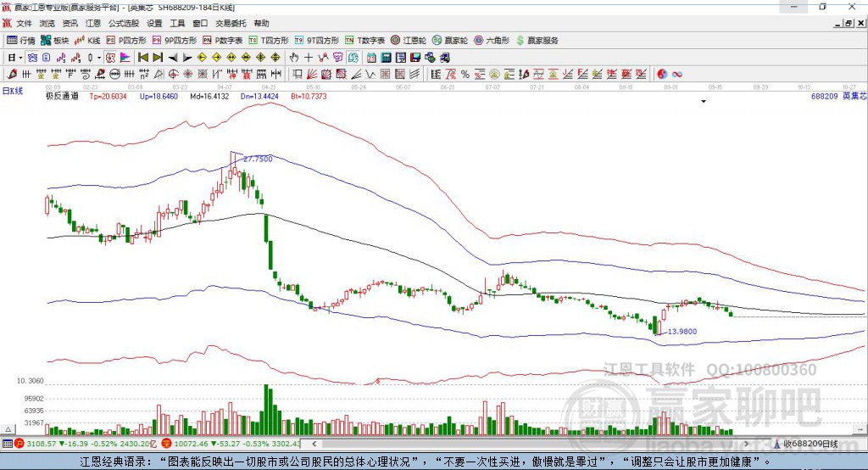Move chart right with black arrow

coord(187,58)
